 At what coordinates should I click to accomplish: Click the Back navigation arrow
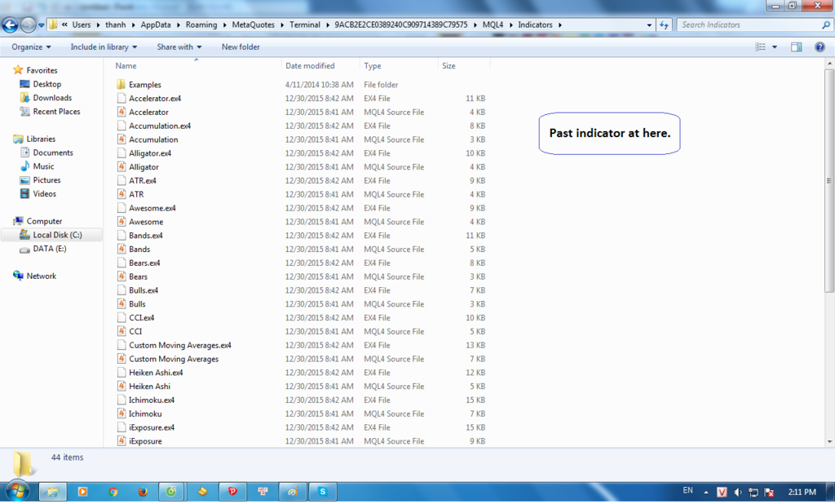[10, 24]
